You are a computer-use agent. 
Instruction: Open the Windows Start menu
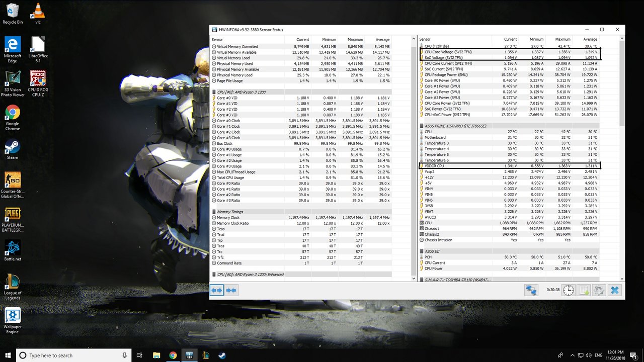point(8,355)
